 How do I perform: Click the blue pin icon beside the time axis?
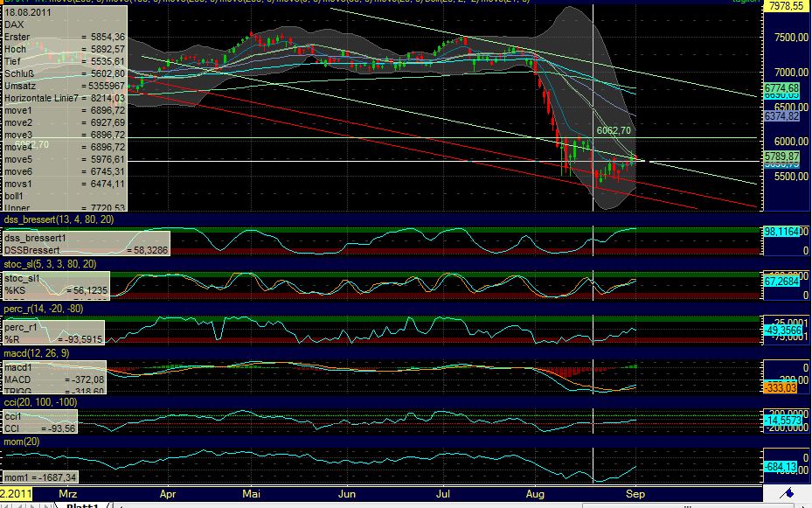point(787,493)
